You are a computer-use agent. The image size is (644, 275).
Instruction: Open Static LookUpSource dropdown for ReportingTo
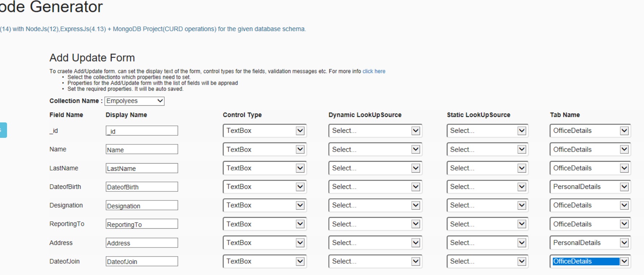[487, 224]
